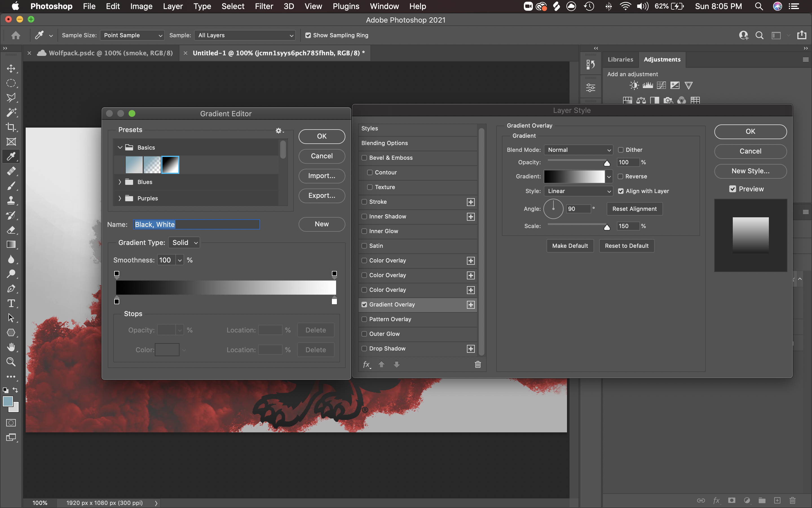This screenshot has width=812, height=508.
Task: Open Gradient Editor presets gear menu
Action: 279,130
